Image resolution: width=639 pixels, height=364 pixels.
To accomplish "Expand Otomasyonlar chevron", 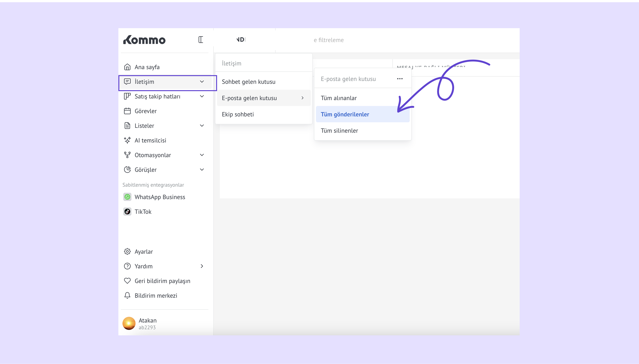I will coord(202,155).
